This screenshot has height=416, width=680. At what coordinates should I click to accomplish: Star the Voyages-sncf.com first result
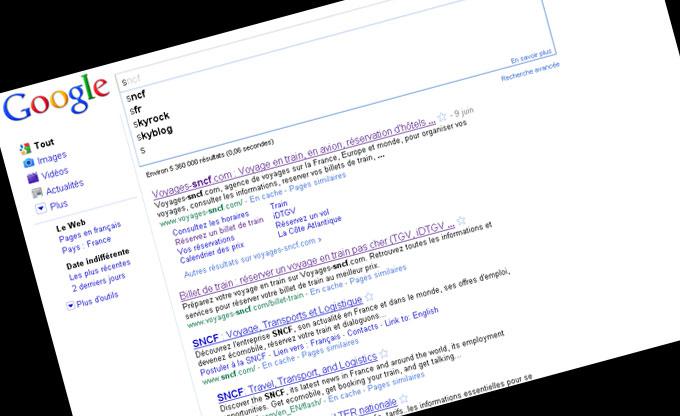[x=442, y=116]
